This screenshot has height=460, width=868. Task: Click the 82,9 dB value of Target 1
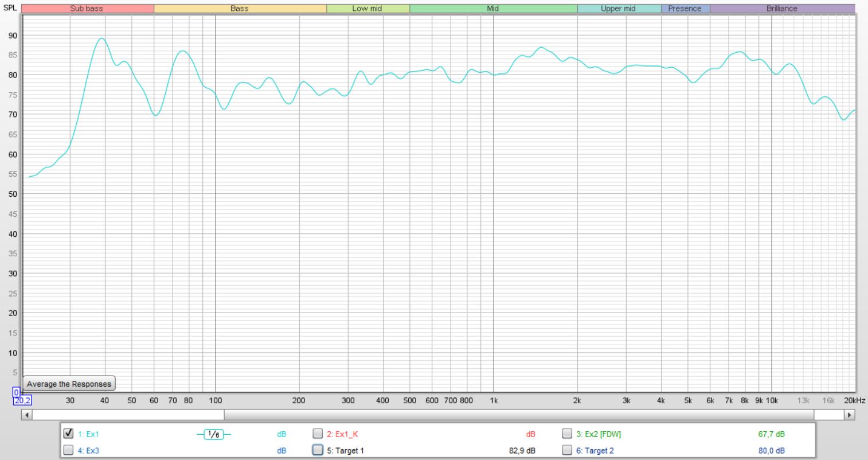pyautogui.click(x=522, y=451)
